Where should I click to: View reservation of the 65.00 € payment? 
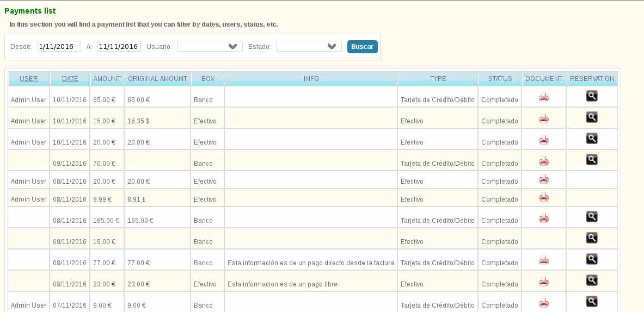point(592,96)
